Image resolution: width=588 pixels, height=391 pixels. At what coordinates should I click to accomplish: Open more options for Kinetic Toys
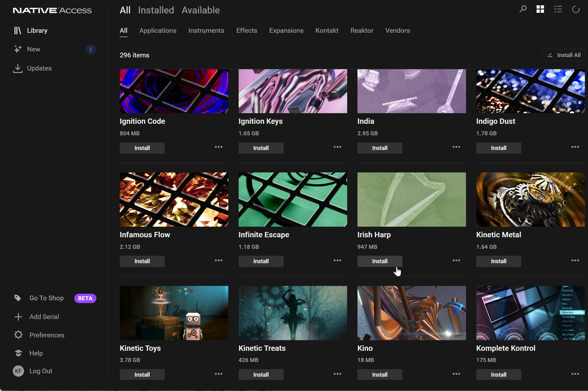pos(219,374)
